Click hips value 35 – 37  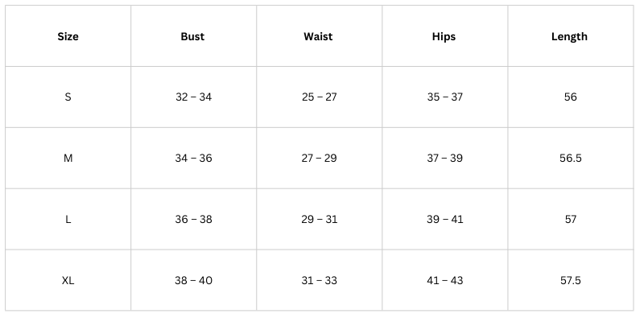(444, 97)
